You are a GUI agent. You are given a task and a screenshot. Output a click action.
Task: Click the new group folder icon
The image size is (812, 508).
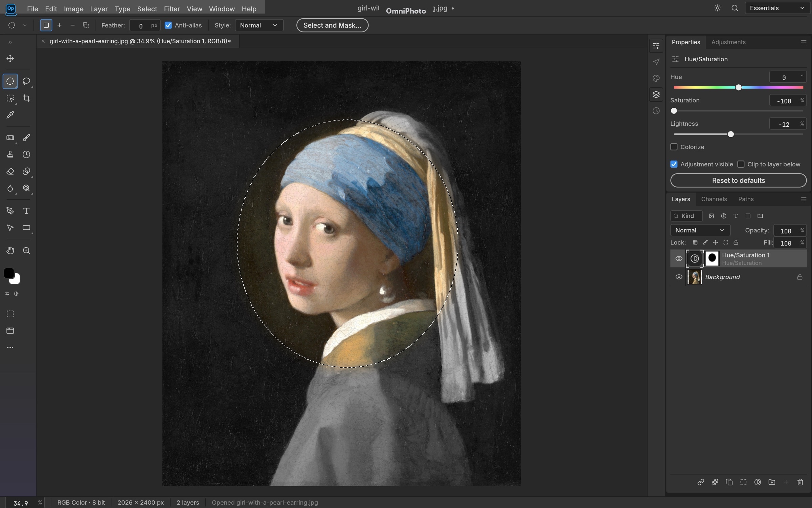tap(772, 482)
